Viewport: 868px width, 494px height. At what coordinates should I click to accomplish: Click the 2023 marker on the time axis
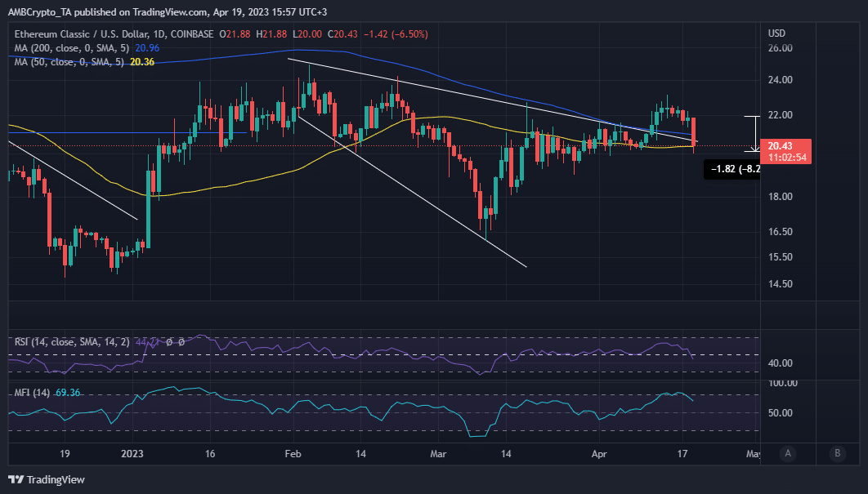[132, 454]
